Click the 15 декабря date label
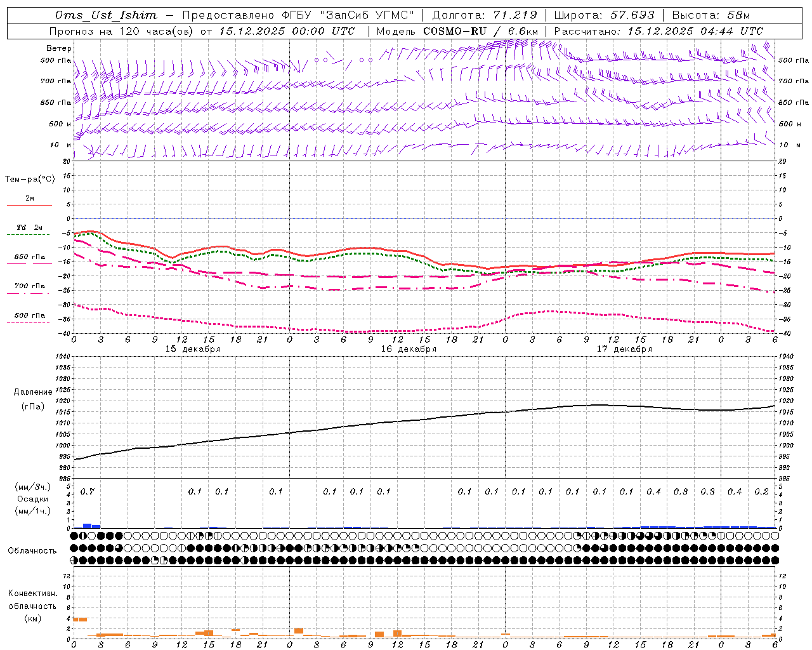Viewport: 812px width, 650px height. tap(193, 349)
